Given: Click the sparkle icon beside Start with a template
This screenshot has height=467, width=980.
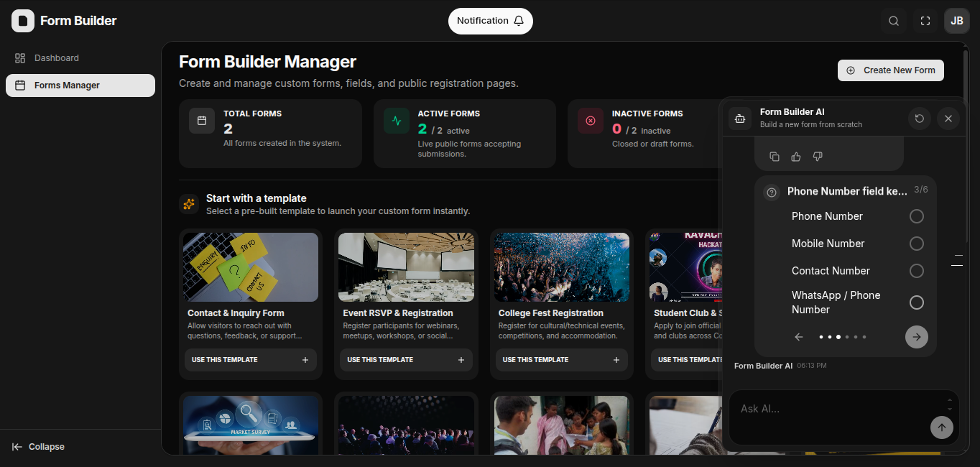Looking at the screenshot, I should (189, 204).
